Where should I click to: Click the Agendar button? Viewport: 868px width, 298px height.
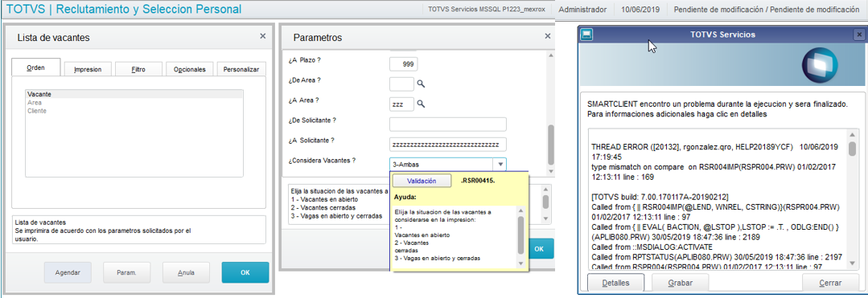click(68, 272)
